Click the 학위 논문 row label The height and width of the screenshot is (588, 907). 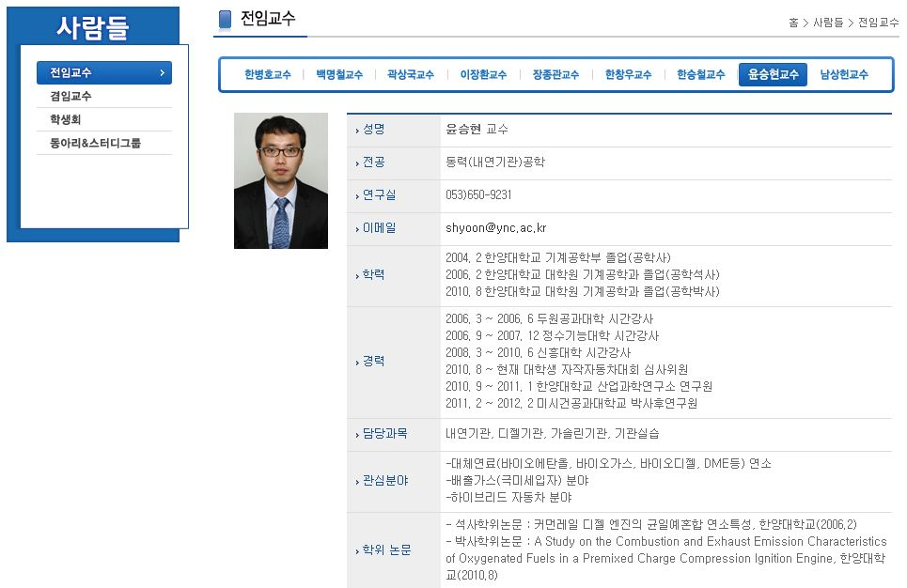386,549
